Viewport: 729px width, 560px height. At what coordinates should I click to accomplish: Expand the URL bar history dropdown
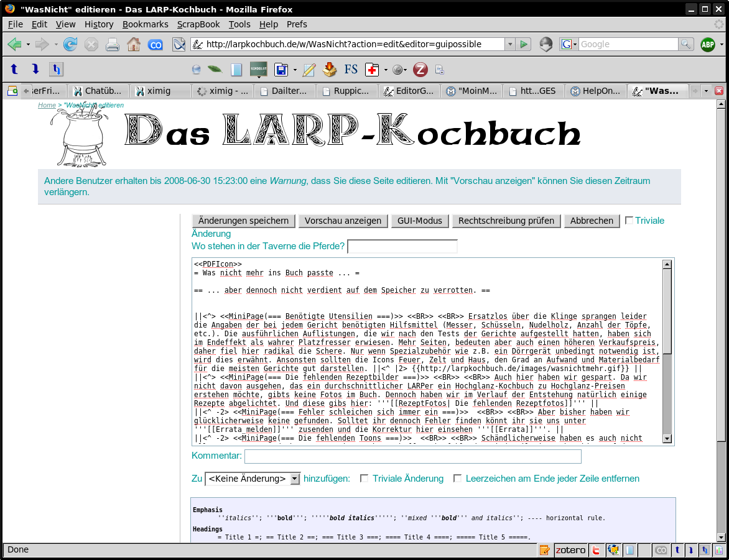click(510, 44)
